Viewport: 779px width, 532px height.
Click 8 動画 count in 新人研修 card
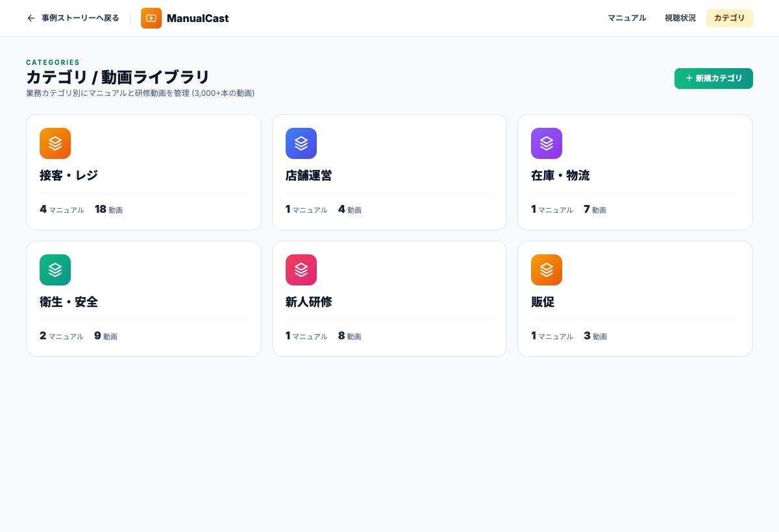click(350, 336)
